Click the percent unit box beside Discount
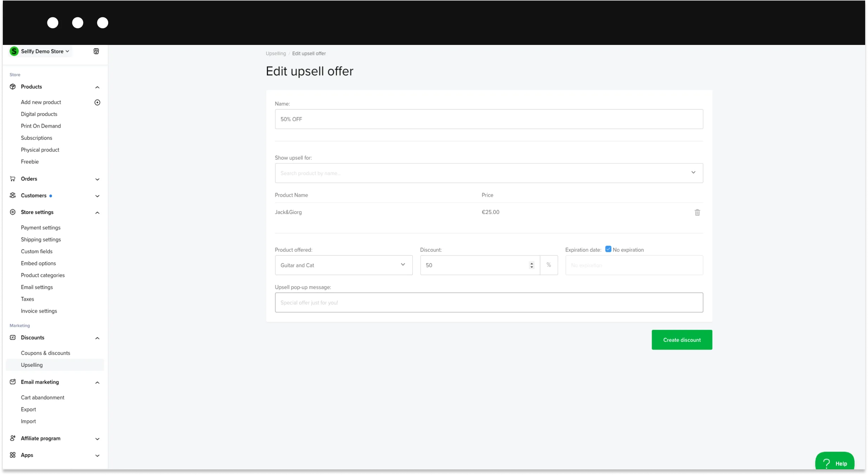The height and width of the screenshot is (475, 868). pos(549,265)
